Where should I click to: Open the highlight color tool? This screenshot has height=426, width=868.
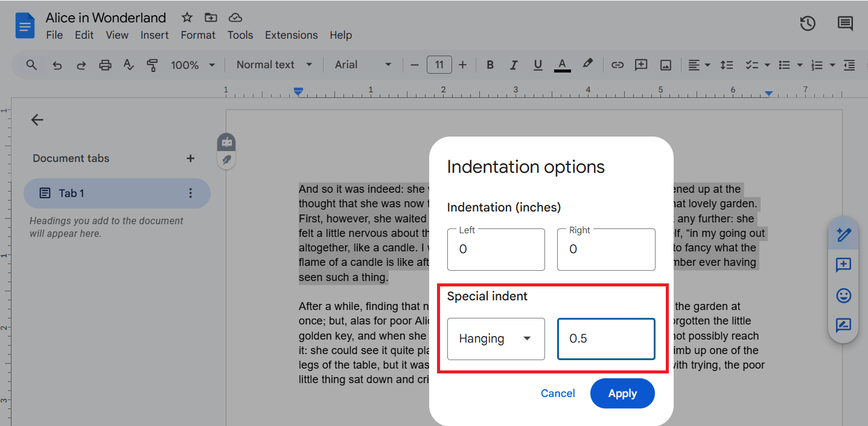(587, 65)
